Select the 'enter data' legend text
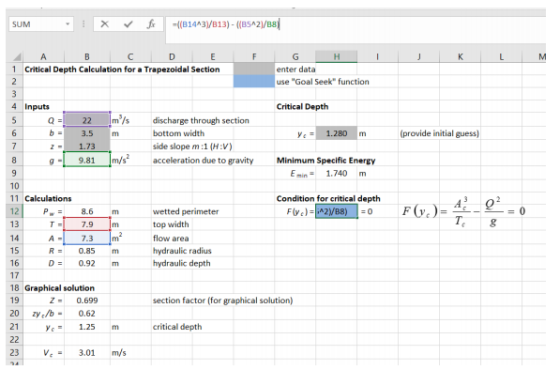The image size is (560, 370). [x=296, y=69]
